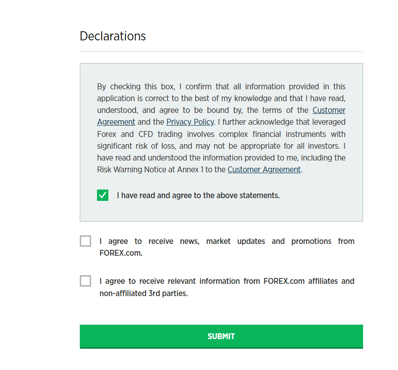Click the 'Agreement' link before 'and the Privacy Policy'

coord(116,122)
